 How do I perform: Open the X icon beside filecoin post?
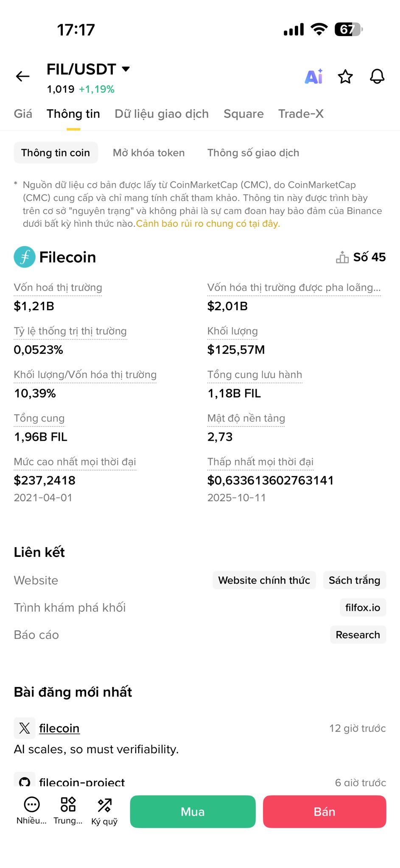tap(25, 728)
